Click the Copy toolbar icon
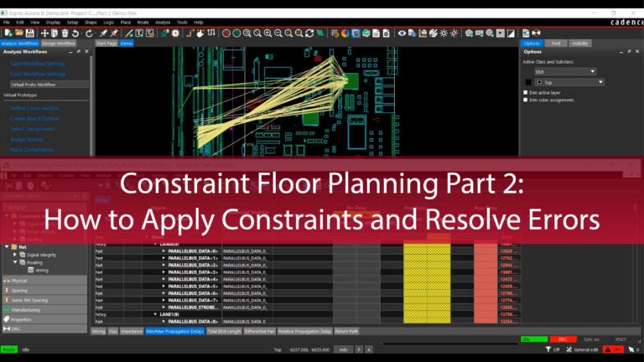Screen dimensions: 644x362 point(55,34)
